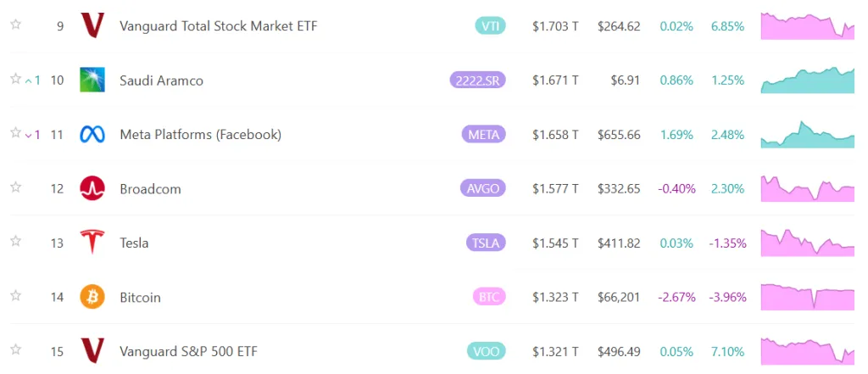868x374 pixels.
Task: Add Bitcoin to favorites with star
Action: point(15,296)
